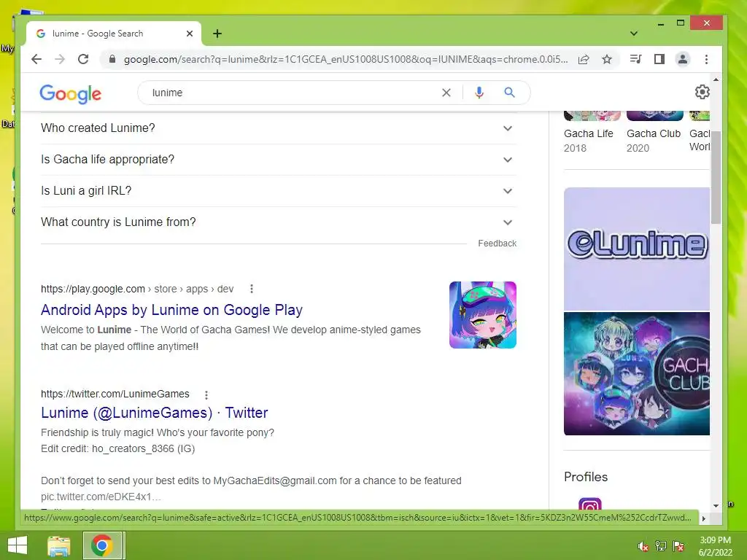Image resolution: width=747 pixels, height=560 pixels.
Task: Open File Explorer from the taskbar
Action: (59, 545)
